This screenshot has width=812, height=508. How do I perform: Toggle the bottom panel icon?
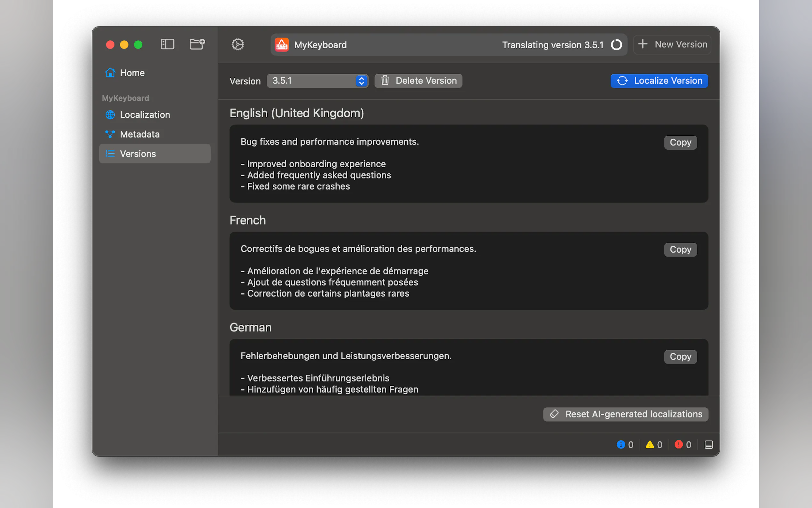(709, 445)
